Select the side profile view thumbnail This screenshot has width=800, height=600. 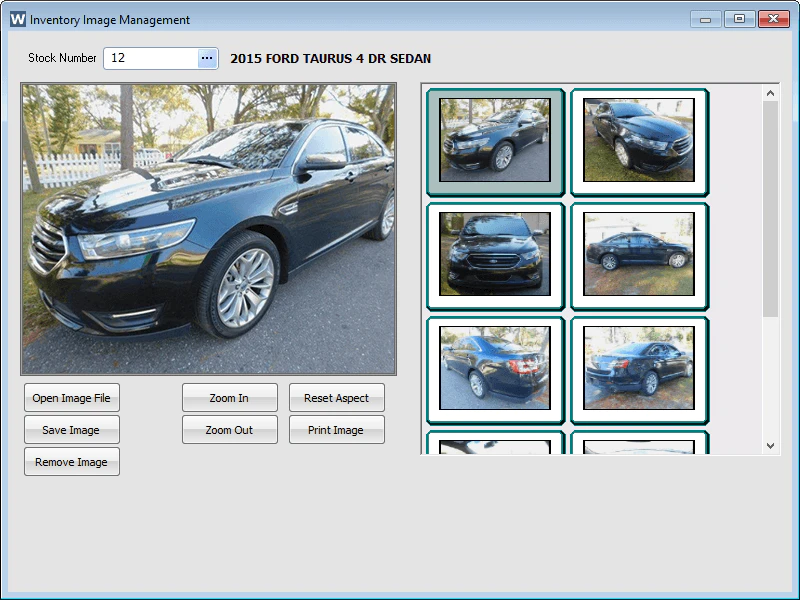tap(639, 256)
